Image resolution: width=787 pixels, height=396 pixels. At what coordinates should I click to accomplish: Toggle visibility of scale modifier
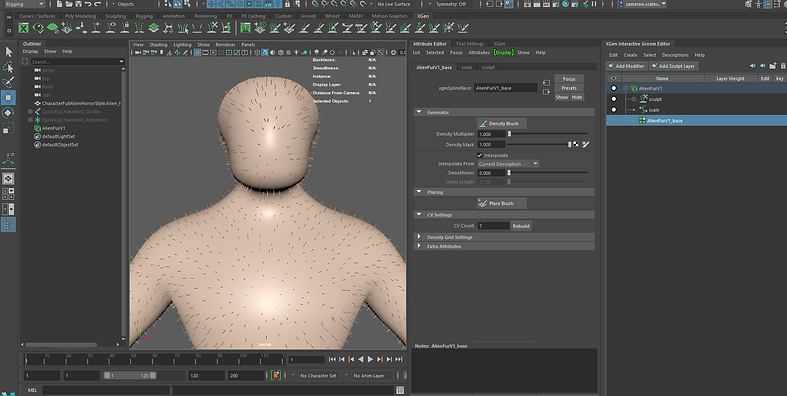pyautogui.click(x=613, y=109)
